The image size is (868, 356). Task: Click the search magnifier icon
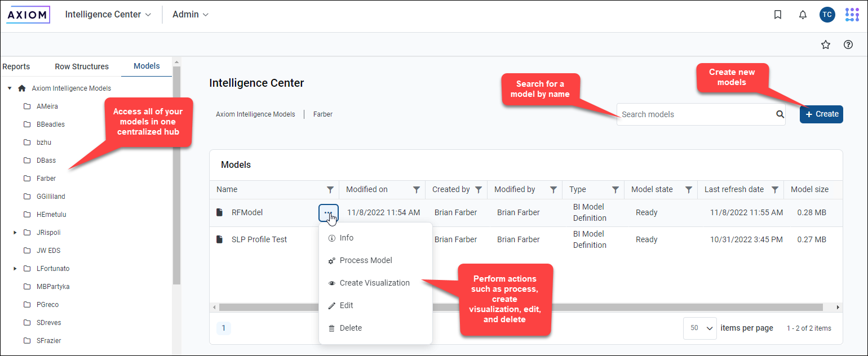(780, 114)
